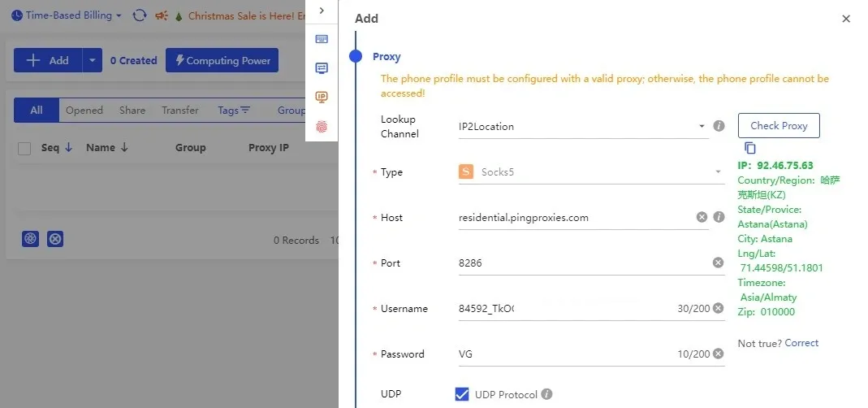Click the Check Proxy button
The width and height of the screenshot is (868, 408).
[779, 125]
